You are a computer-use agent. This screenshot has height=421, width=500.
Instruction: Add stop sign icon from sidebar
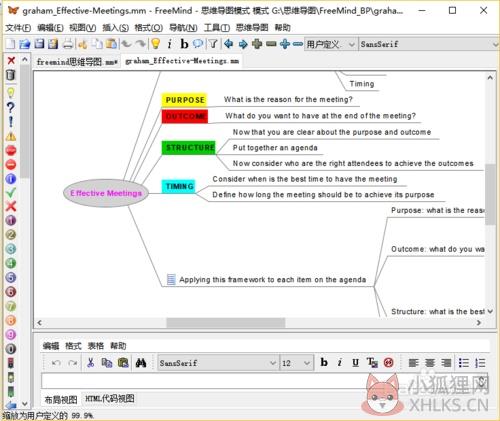11,150
